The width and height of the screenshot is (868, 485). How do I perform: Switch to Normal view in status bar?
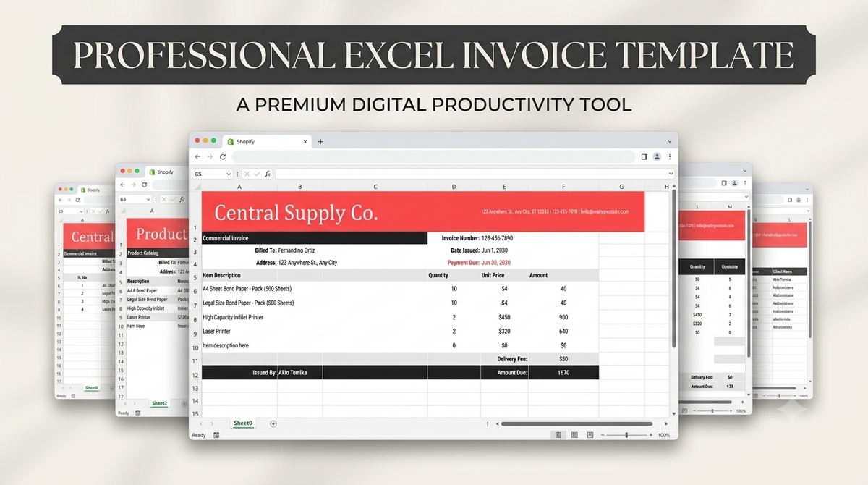click(558, 435)
